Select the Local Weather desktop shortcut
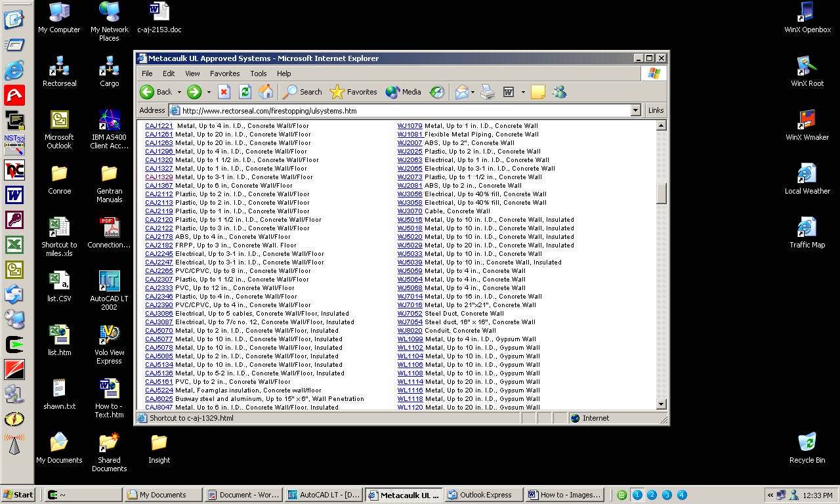 point(807,179)
